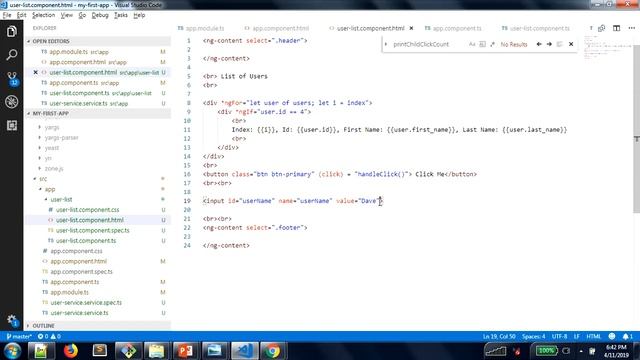Open the Windows Start button
640x360 pixels.
click(12, 351)
